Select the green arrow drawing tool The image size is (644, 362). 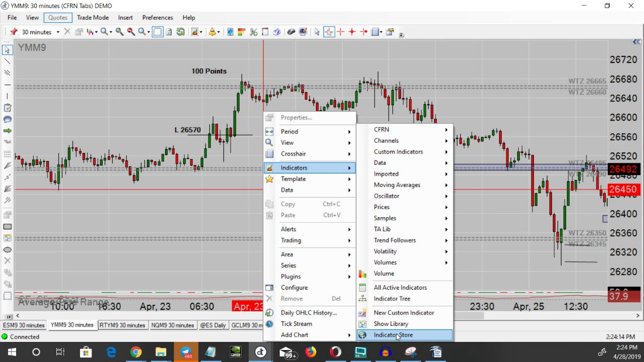coord(7,131)
